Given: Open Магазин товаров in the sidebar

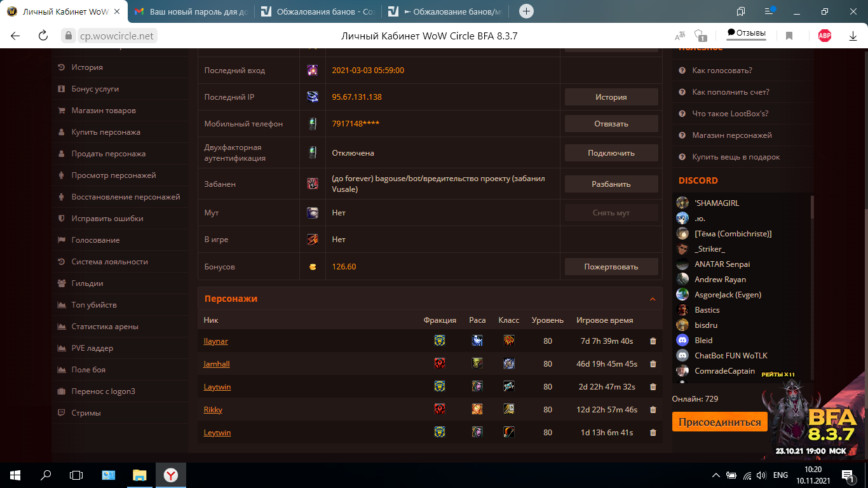Looking at the screenshot, I should coord(104,111).
